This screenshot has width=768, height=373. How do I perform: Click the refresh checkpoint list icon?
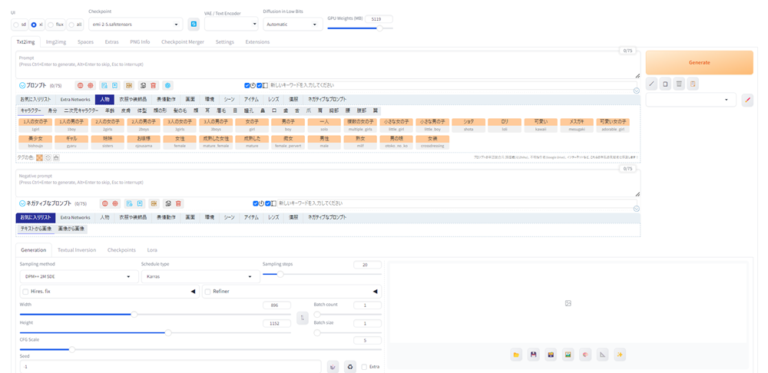coord(193,24)
